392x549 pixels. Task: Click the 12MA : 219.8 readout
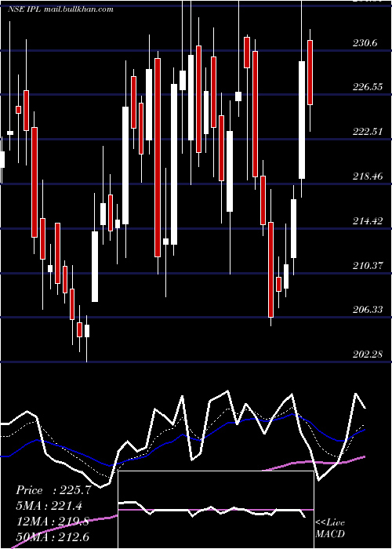click(x=53, y=522)
